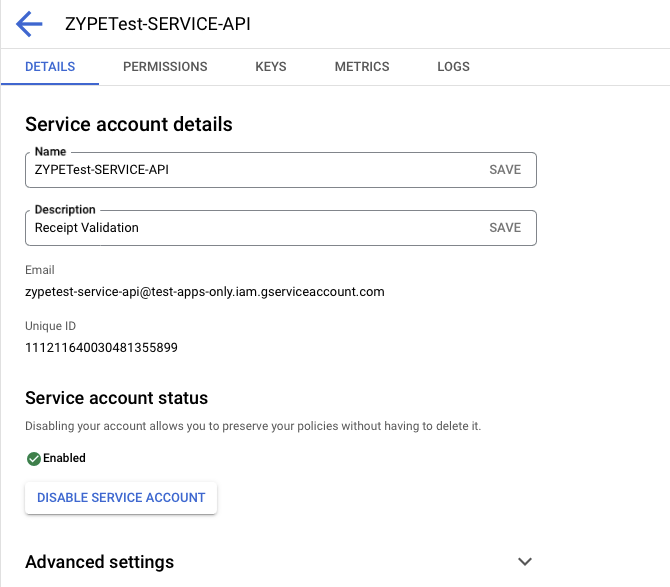670x587 pixels.
Task: Click the Service account status heading
Action: pos(117,398)
